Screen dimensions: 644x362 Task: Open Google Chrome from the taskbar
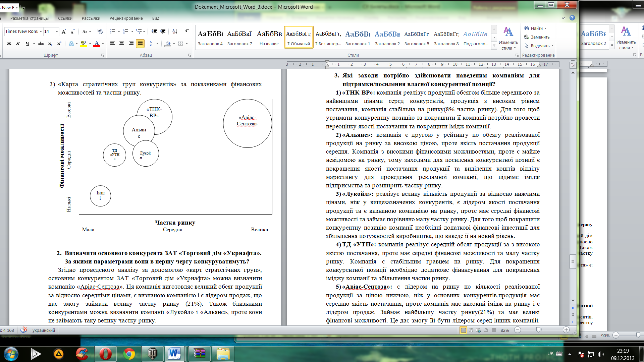click(x=129, y=354)
